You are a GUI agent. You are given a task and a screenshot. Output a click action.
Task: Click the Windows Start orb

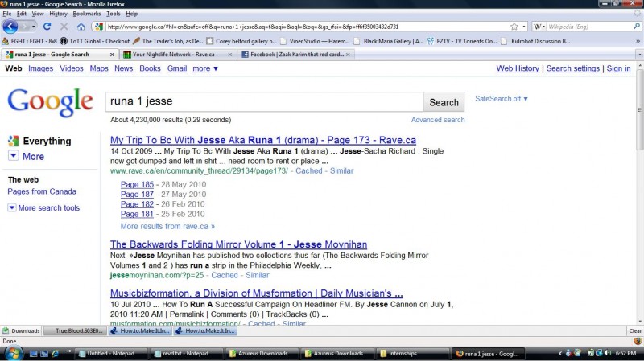[13, 353]
